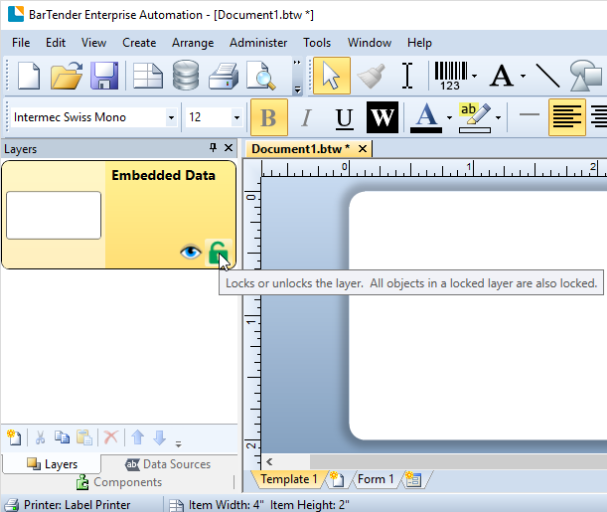Open the Tools menu

317,43
